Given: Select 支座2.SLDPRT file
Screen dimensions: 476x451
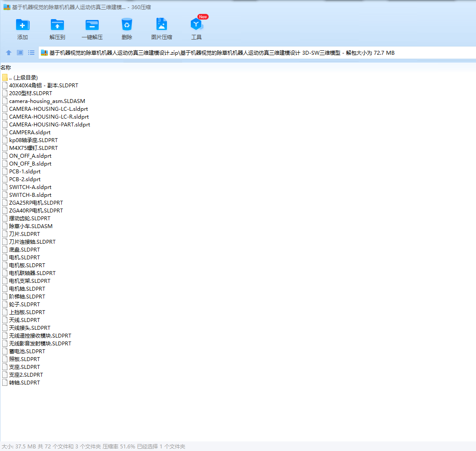Looking at the screenshot, I should [x=26, y=375].
